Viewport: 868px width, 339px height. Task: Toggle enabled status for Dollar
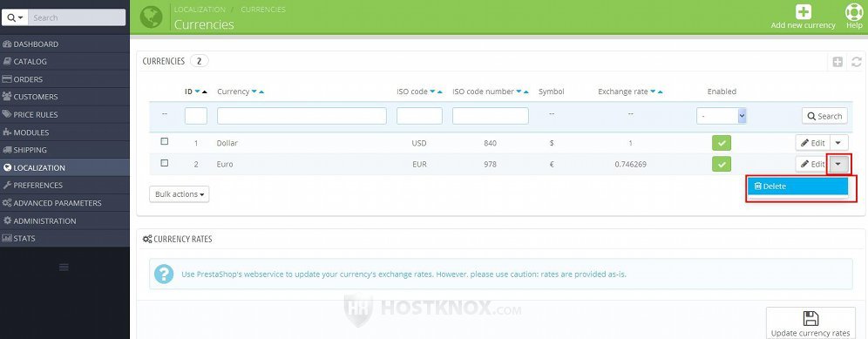pyautogui.click(x=722, y=143)
